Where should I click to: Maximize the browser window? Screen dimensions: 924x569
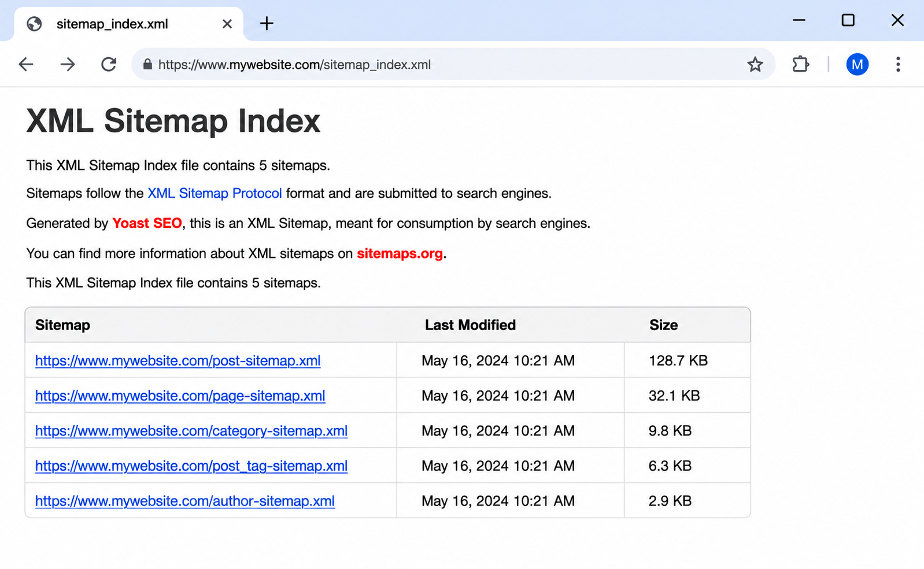pos(848,20)
